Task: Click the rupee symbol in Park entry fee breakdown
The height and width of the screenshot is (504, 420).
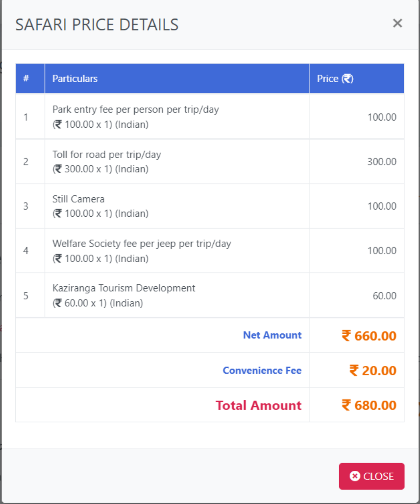Action: coord(58,124)
